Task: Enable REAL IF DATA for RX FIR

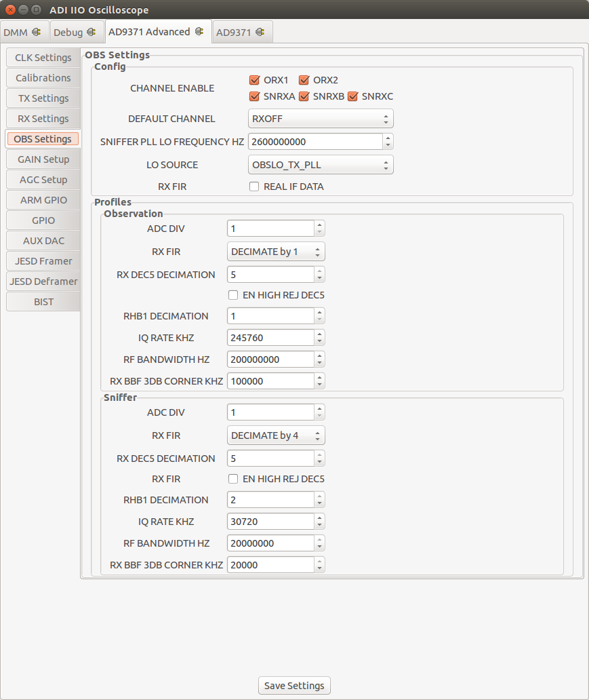Action: coord(253,186)
